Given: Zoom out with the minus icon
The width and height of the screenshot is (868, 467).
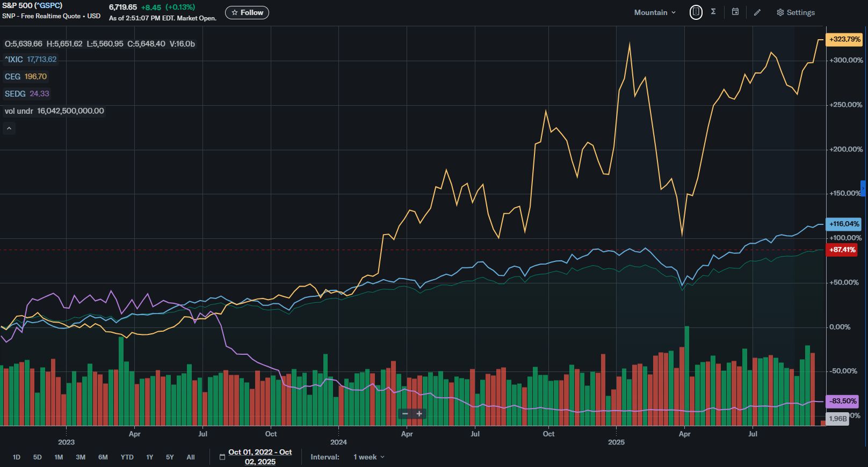Looking at the screenshot, I should (x=405, y=414).
